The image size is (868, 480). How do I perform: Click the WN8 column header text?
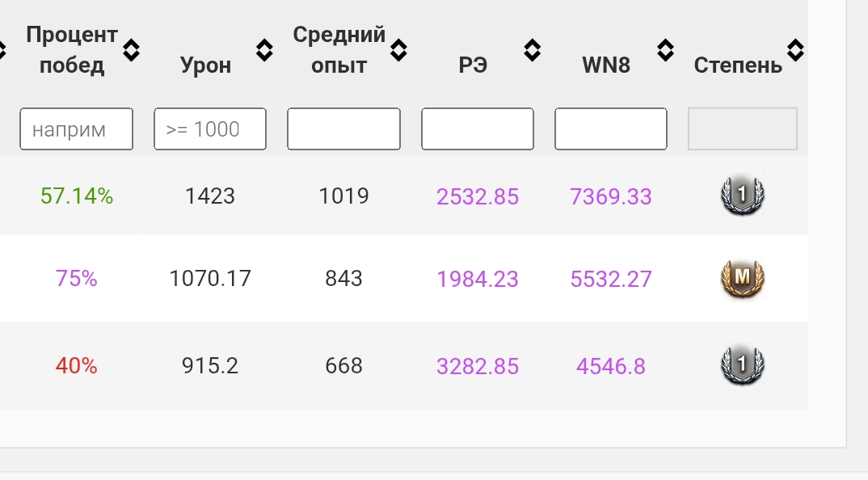606,65
